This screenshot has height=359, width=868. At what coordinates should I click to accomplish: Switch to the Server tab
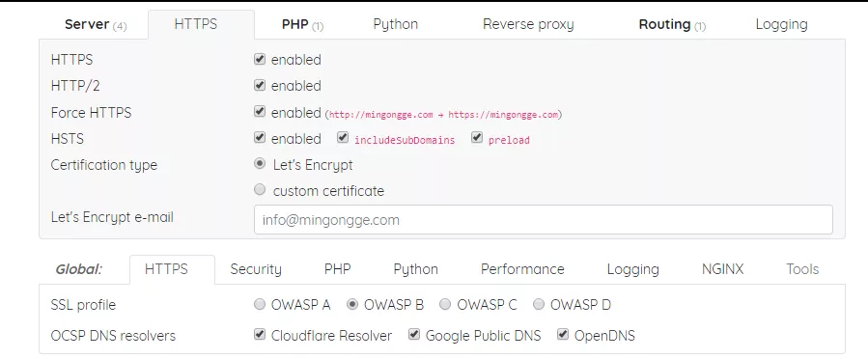coord(96,25)
